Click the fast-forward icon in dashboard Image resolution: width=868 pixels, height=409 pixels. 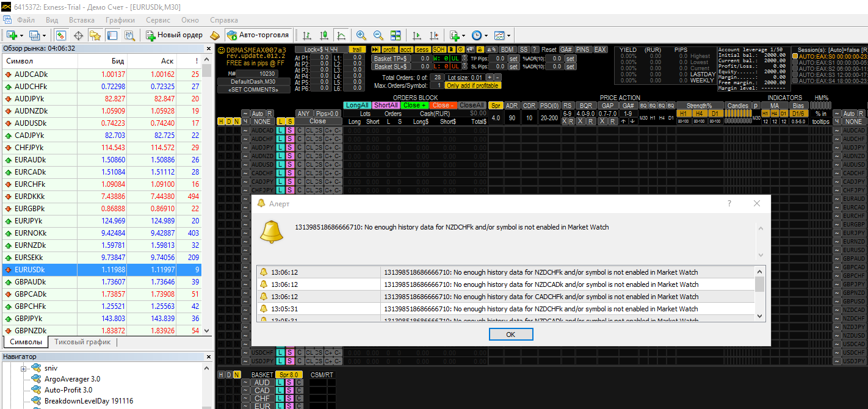point(375,49)
